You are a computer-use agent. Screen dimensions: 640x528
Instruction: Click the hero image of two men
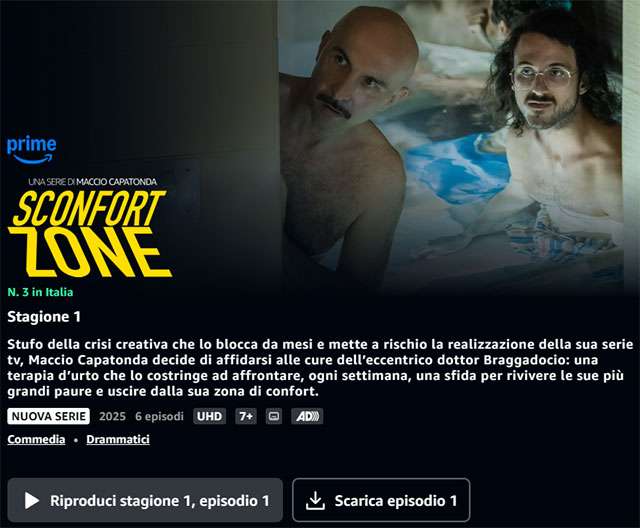point(451,147)
